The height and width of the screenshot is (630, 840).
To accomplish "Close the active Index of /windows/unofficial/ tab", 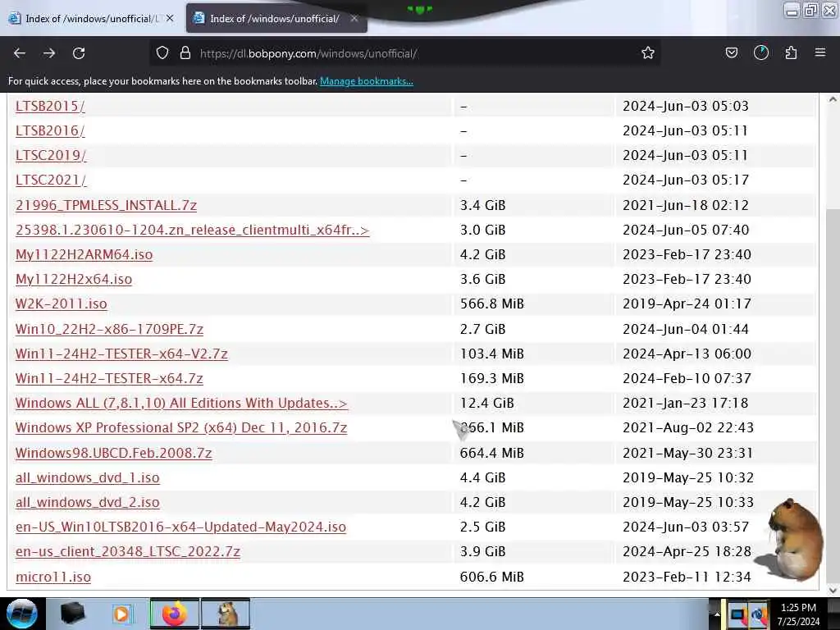I will click(x=354, y=18).
